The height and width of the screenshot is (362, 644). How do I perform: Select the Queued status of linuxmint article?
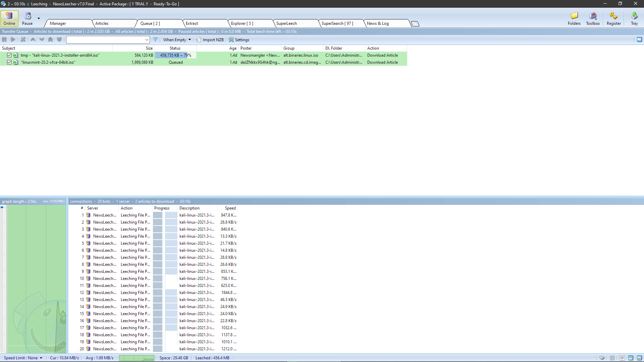tap(175, 62)
